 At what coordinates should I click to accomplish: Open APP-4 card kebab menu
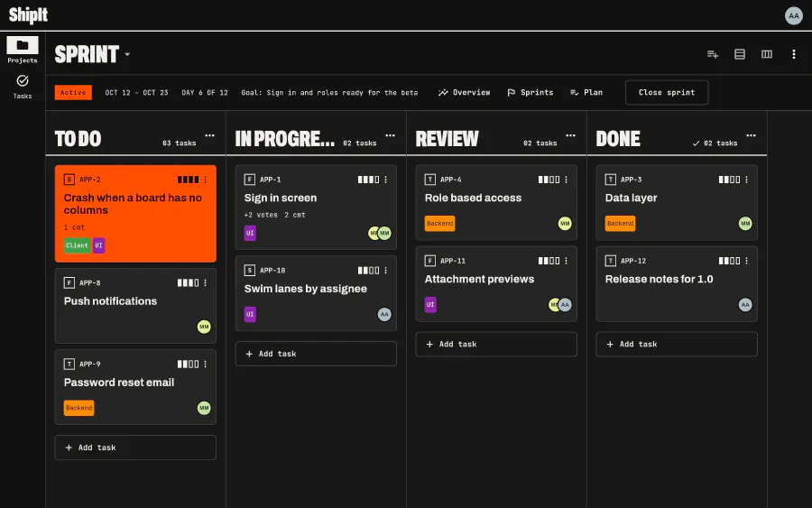566,180
